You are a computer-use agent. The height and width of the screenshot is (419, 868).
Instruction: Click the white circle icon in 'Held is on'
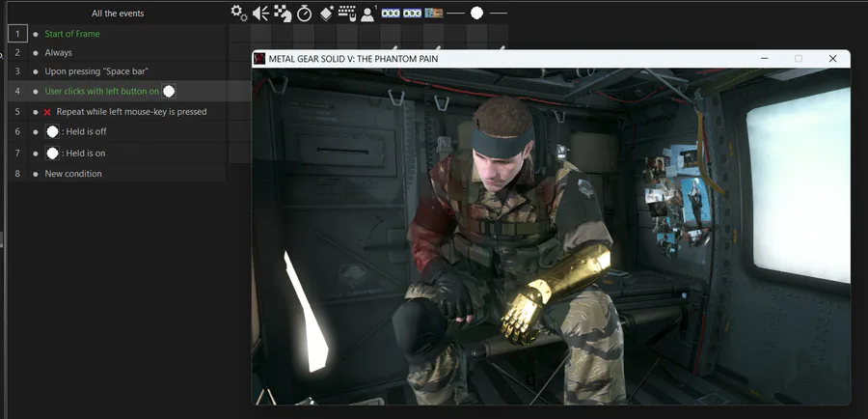coord(53,153)
